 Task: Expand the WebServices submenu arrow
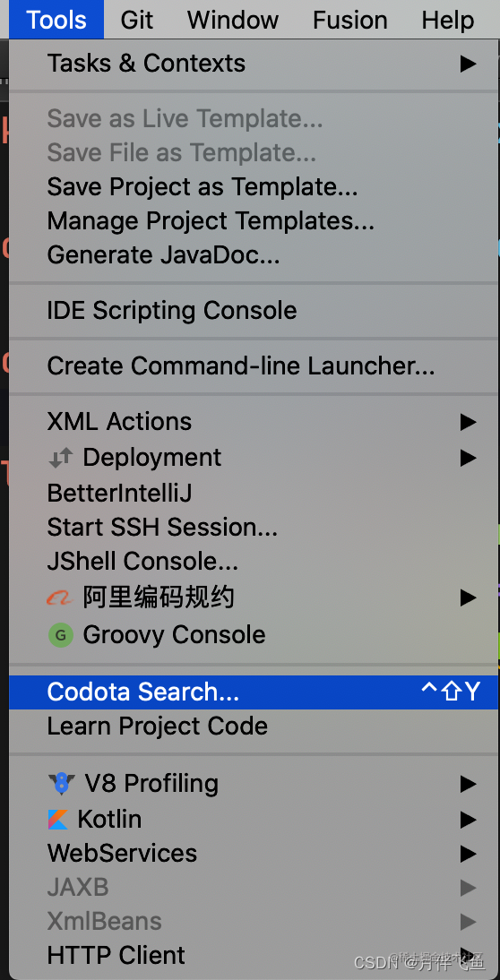(468, 853)
